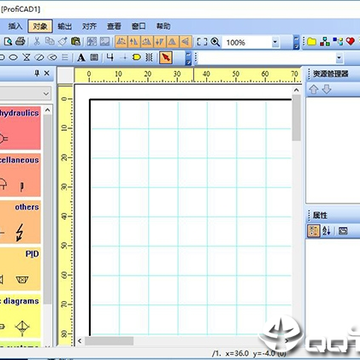Viewport: 360px width, 360px height.
Task: Click the canvas vertical scrollbar thumb
Action: (x=296, y=117)
